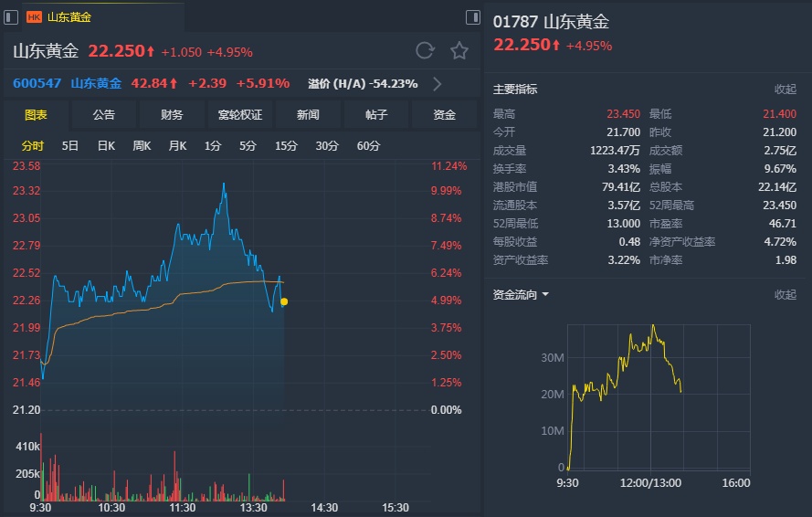Select the 日K chart period

[x=106, y=146]
